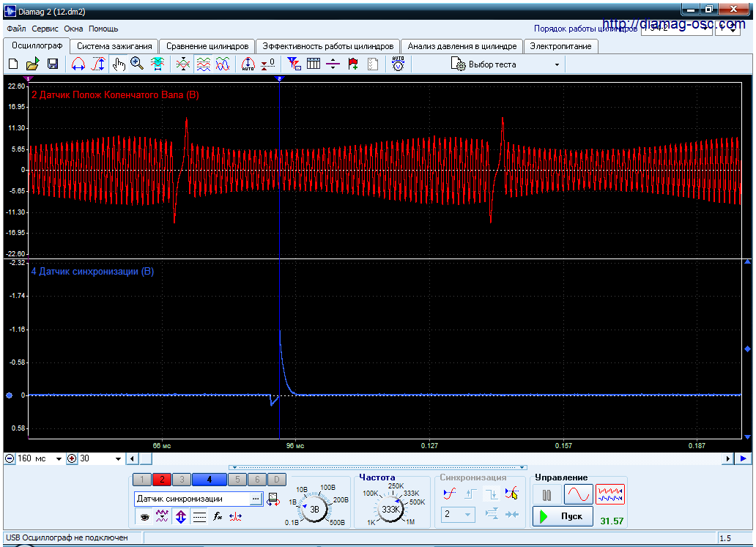The height and width of the screenshot is (547, 756).
Task: Select channel 5 button
Action: [237, 480]
